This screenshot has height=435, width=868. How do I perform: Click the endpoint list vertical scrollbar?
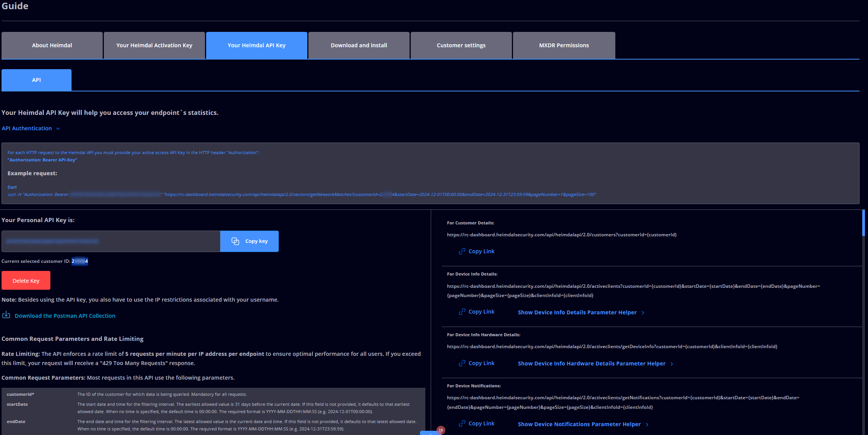tap(863, 223)
